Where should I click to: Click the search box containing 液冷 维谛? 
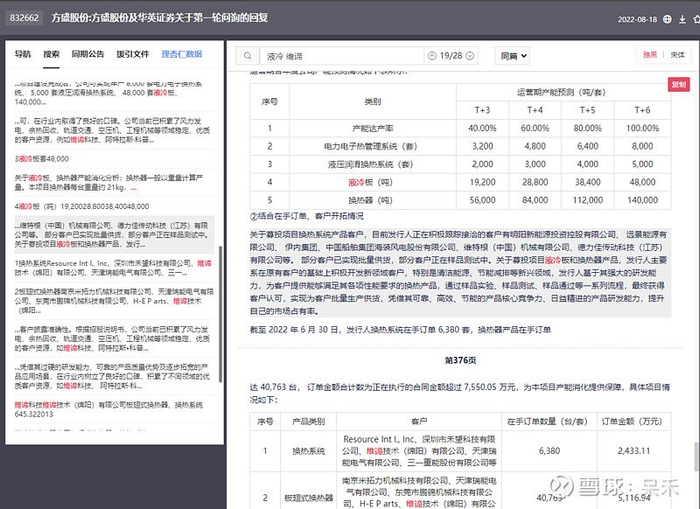pyautogui.click(x=342, y=56)
